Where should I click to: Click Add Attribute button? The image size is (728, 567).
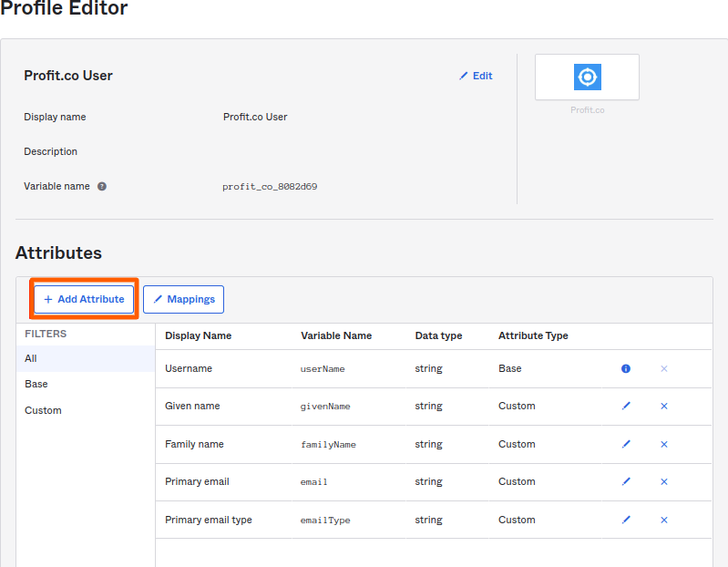84,299
